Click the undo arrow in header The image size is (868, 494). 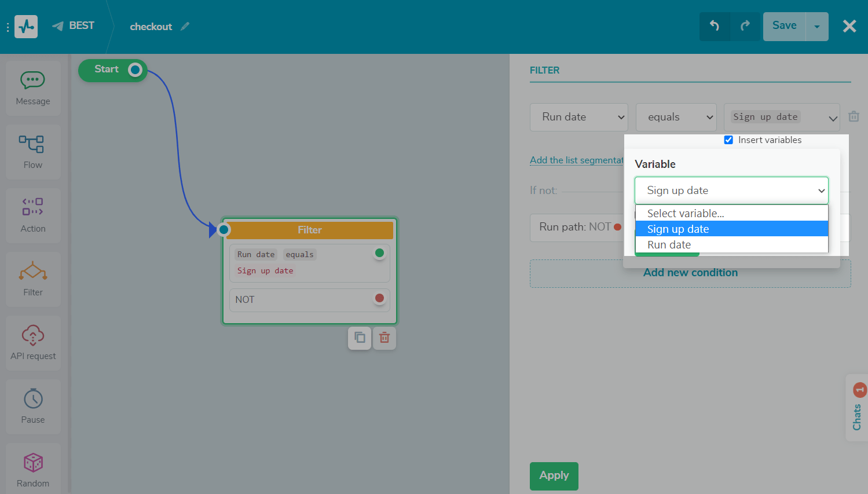tap(715, 26)
